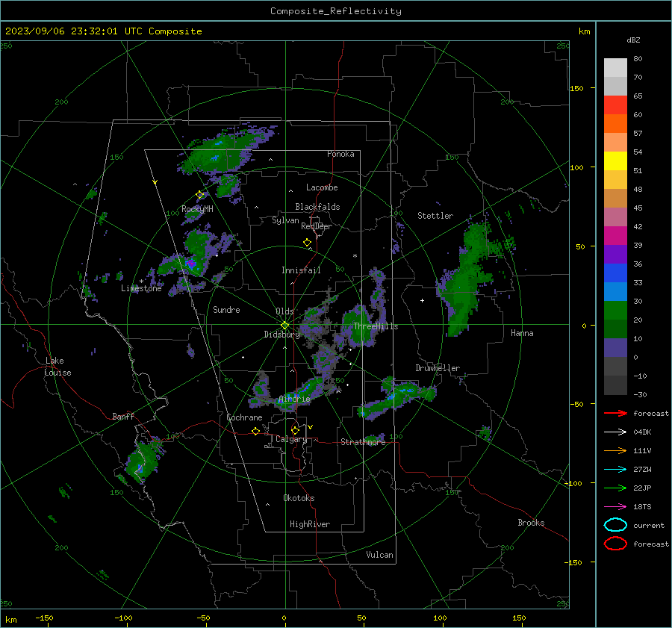Click the indigo 0-10 dBZ swatch
The height and width of the screenshot is (628, 672).
coord(615,348)
